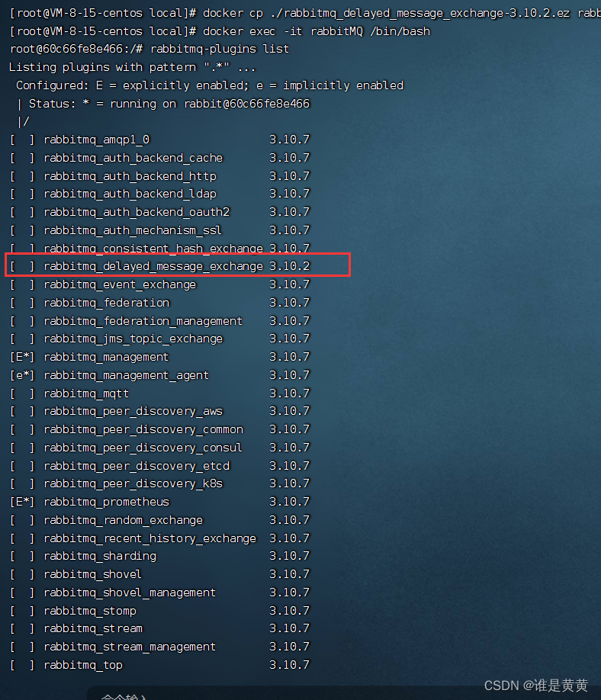The image size is (601, 700).
Task: Click empty status brackets of rabbitmq_event_exchange row
Action: point(22,284)
